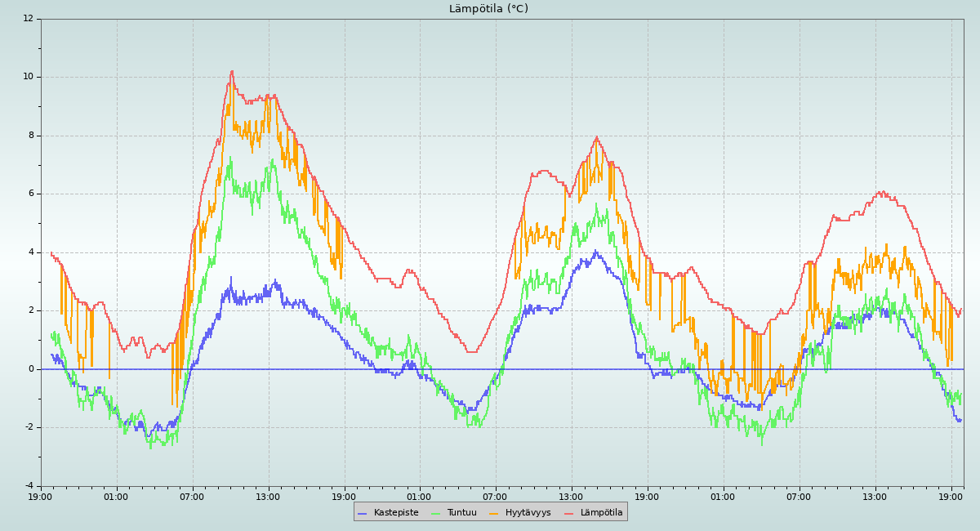Click the 0 label on the y-axis

tap(30, 369)
